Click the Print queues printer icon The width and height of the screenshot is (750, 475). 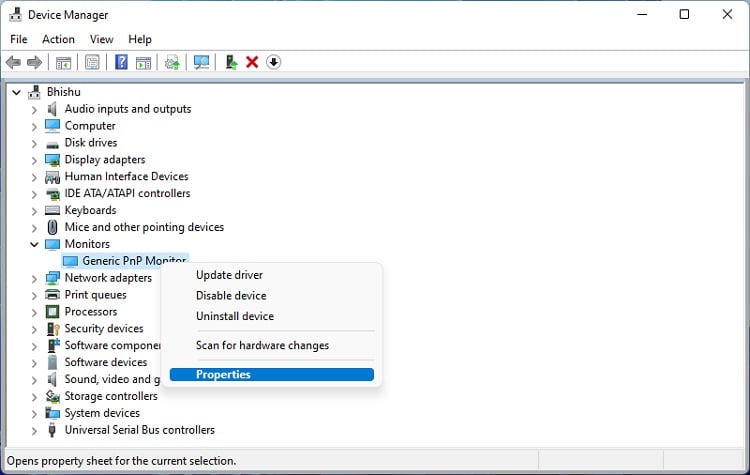[52, 295]
